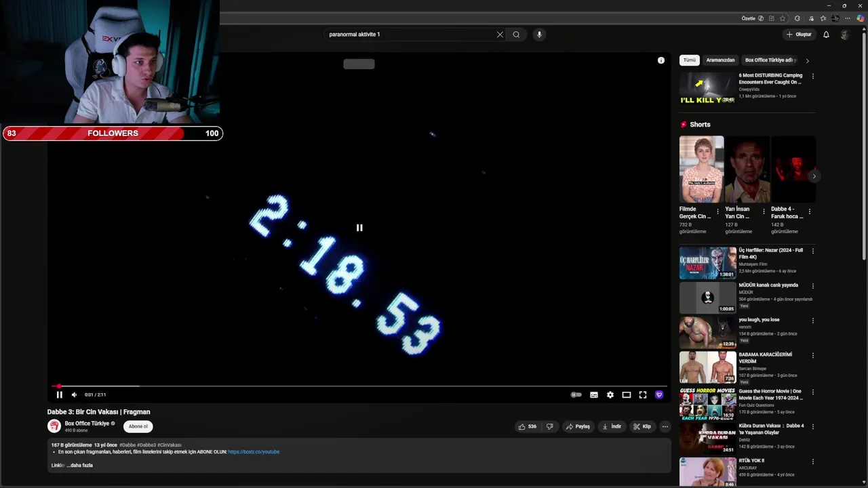Click the search magnifier button

click(516, 35)
